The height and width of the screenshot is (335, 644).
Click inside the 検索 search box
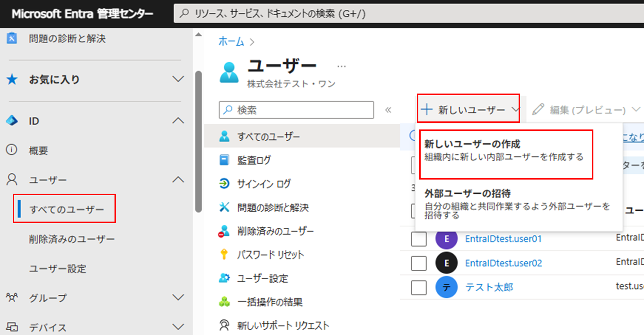[x=296, y=110]
